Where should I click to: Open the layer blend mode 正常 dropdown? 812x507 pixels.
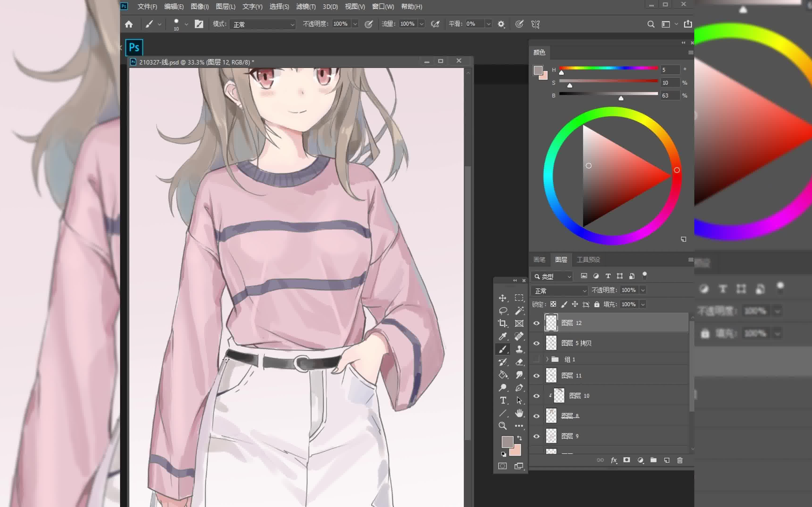(560, 290)
